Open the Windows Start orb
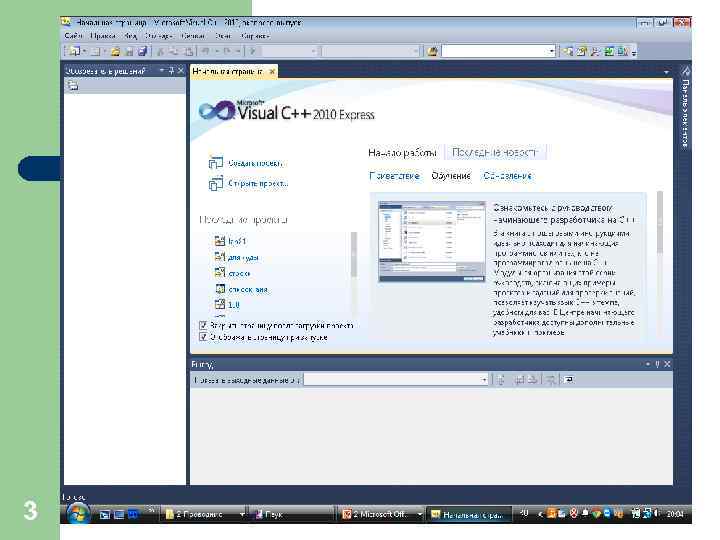 point(78,513)
